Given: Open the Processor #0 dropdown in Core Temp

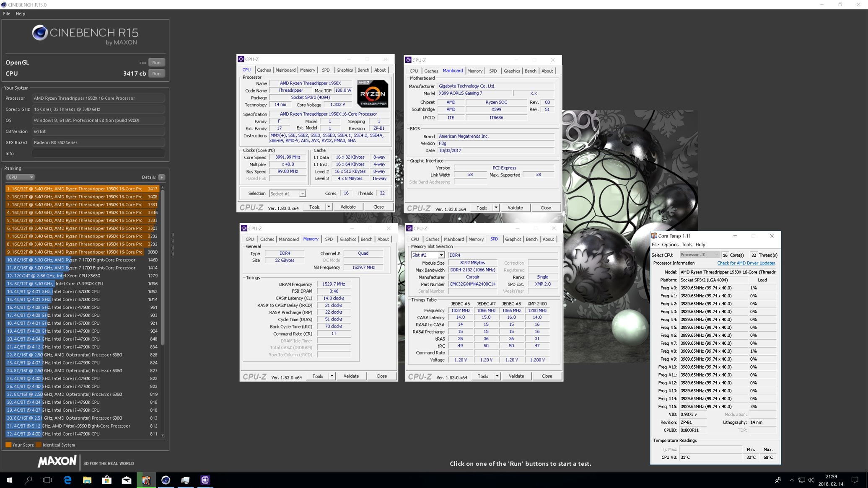Looking at the screenshot, I should click(x=699, y=255).
